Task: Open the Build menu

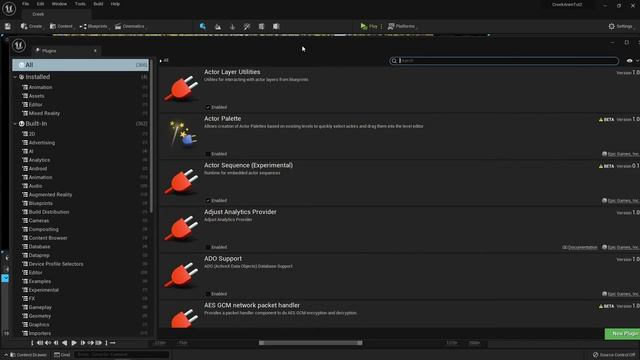Action: point(98,4)
